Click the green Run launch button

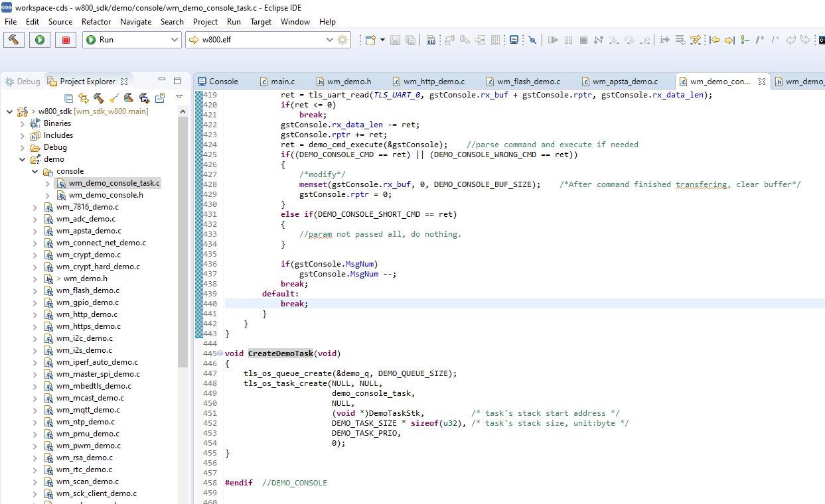[x=40, y=40]
